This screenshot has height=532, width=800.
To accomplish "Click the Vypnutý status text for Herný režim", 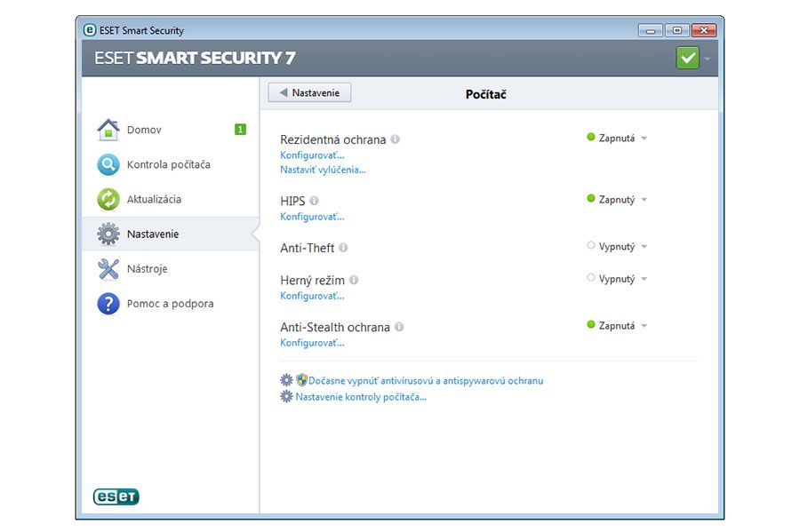I will 617,279.
